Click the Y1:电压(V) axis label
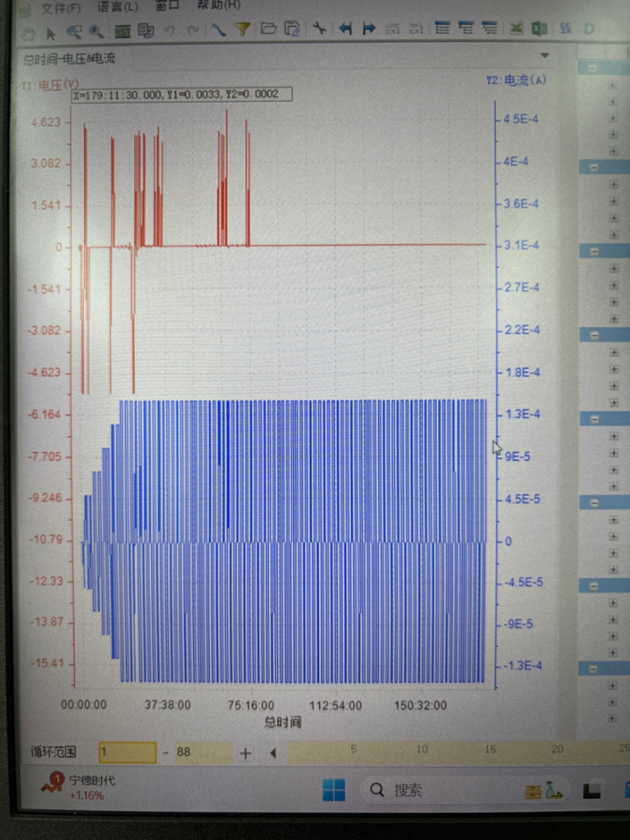Viewport: 630px width, 840px height. pos(50,85)
